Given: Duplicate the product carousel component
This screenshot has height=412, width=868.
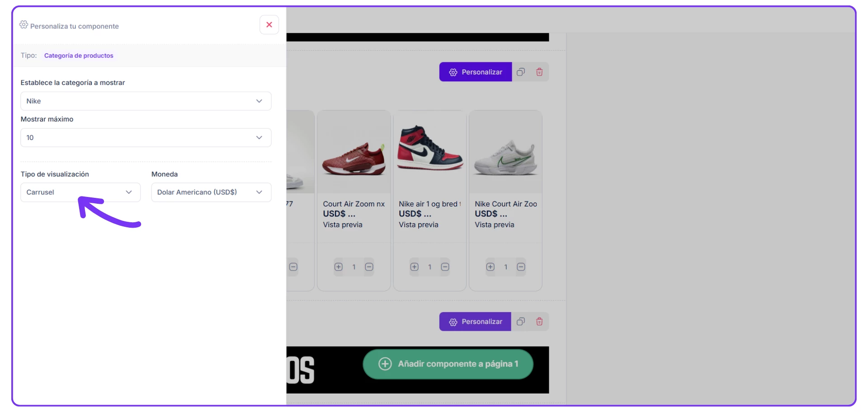Looking at the screenshot, I should [521, 72].
